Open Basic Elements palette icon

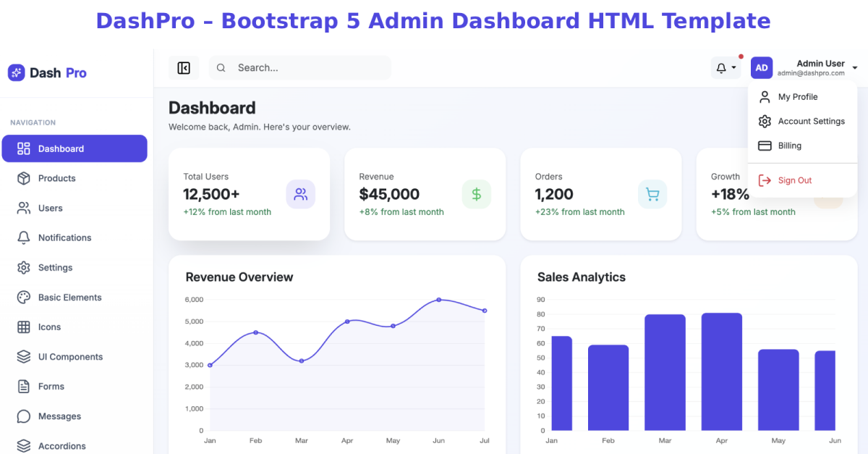[x=24, y=297]
